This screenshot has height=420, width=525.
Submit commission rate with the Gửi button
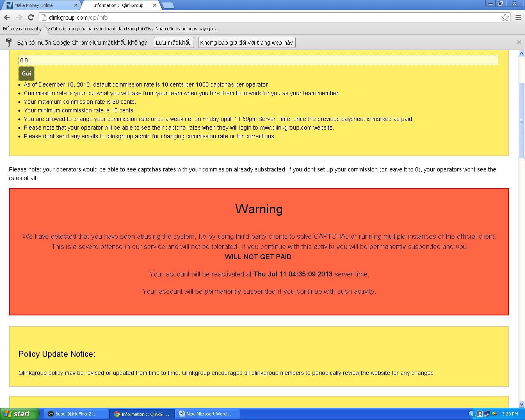(26, 73)
